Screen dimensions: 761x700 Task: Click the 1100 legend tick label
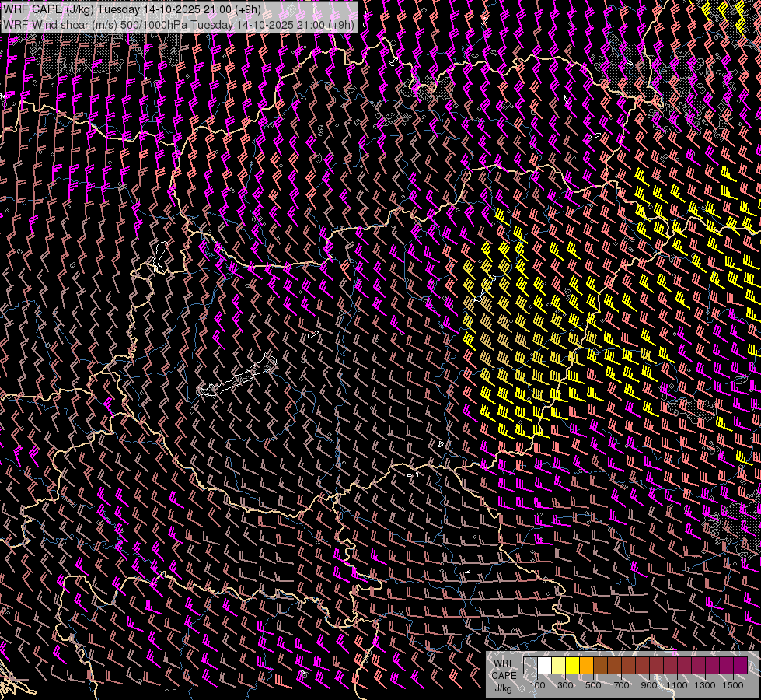click(x=677, y=684)
